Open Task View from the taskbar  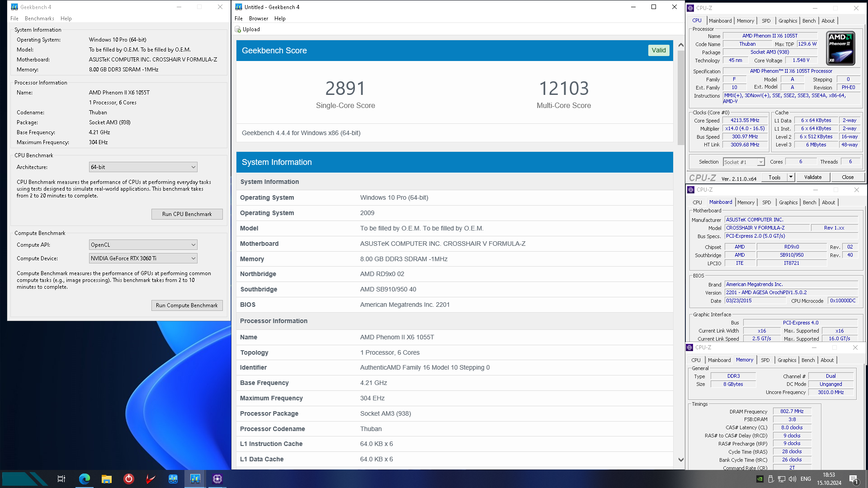coord(61,479)
